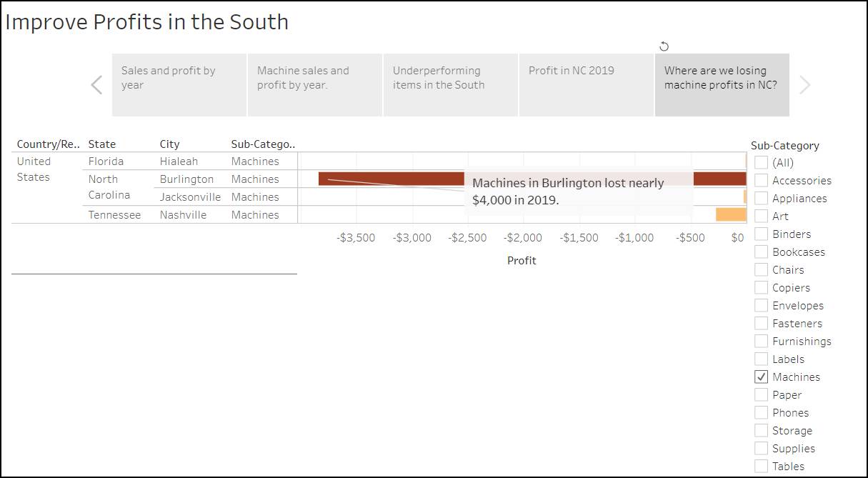Check the (All) sub-category filter
The image size is (868, 478).
coord(762,162)
